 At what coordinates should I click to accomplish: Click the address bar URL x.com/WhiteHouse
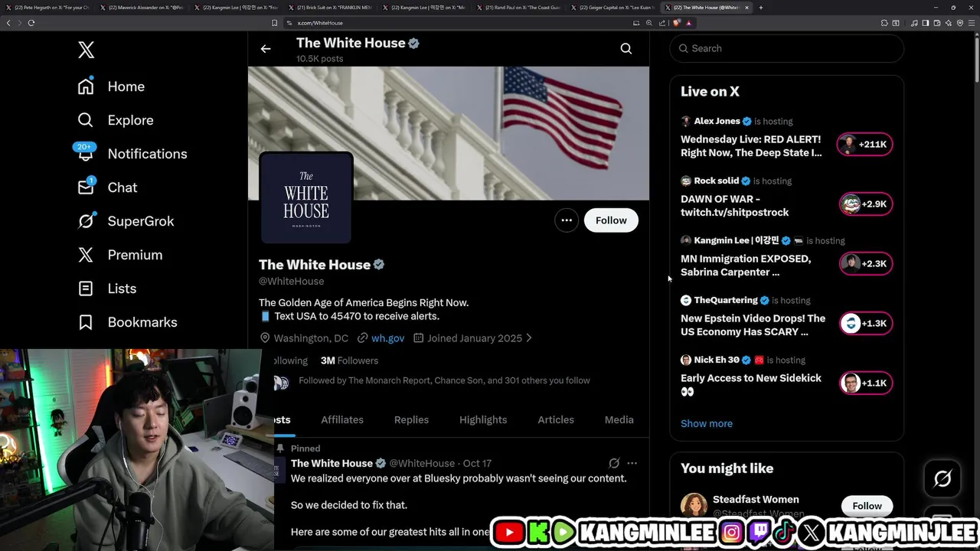click(x=320, y=23)
